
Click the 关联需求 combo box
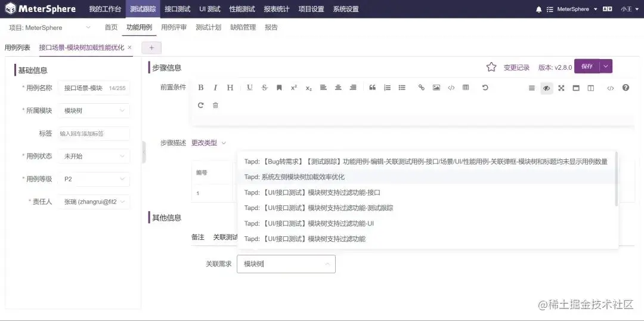(x=286, y=264)
